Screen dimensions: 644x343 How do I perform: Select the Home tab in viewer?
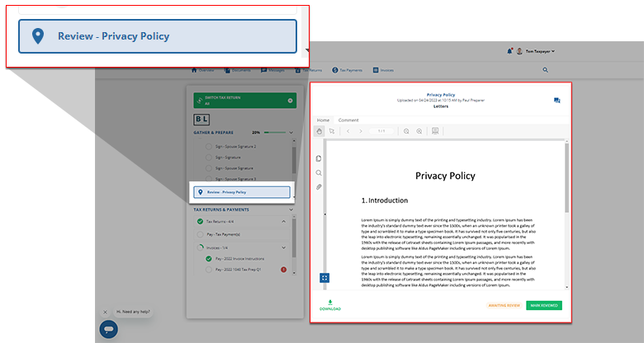click(x=323, y=120)
